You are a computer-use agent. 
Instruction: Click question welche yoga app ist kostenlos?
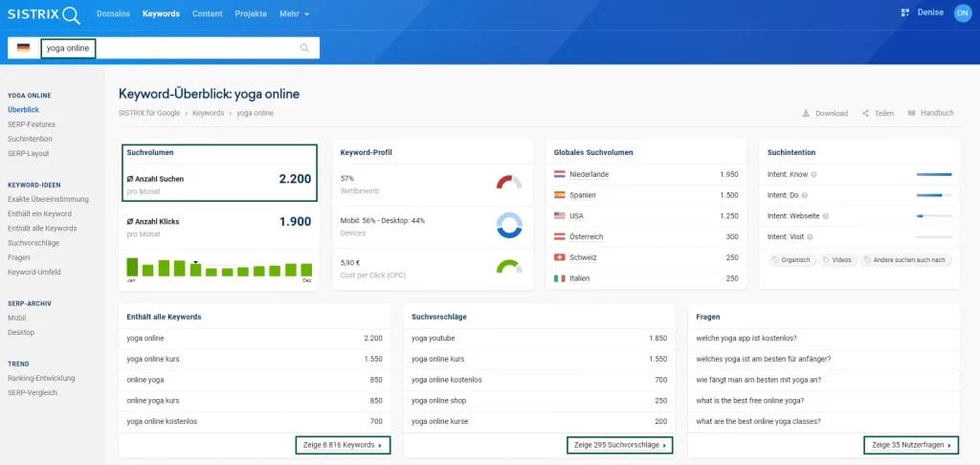(x=746, y=338)
